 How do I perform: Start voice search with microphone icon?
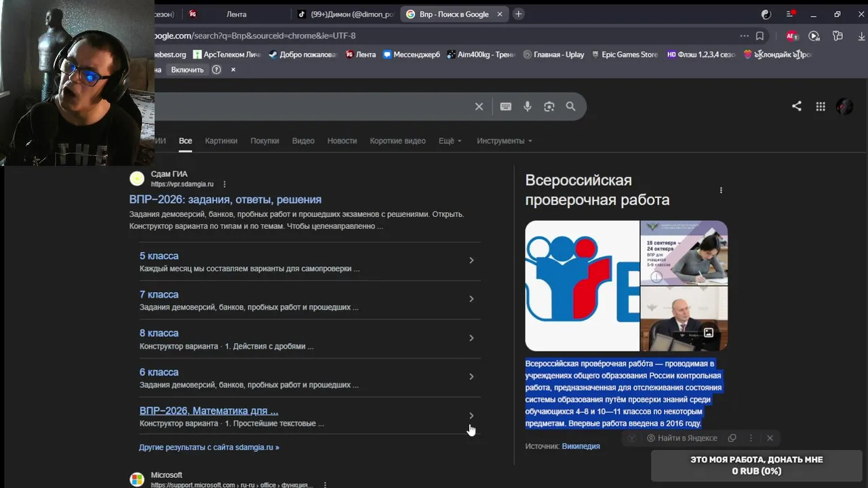528,106
